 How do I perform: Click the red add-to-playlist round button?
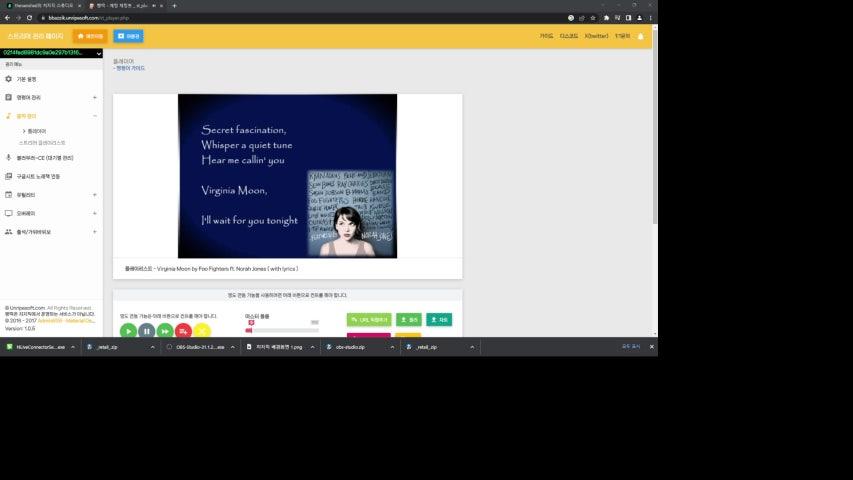183,331
